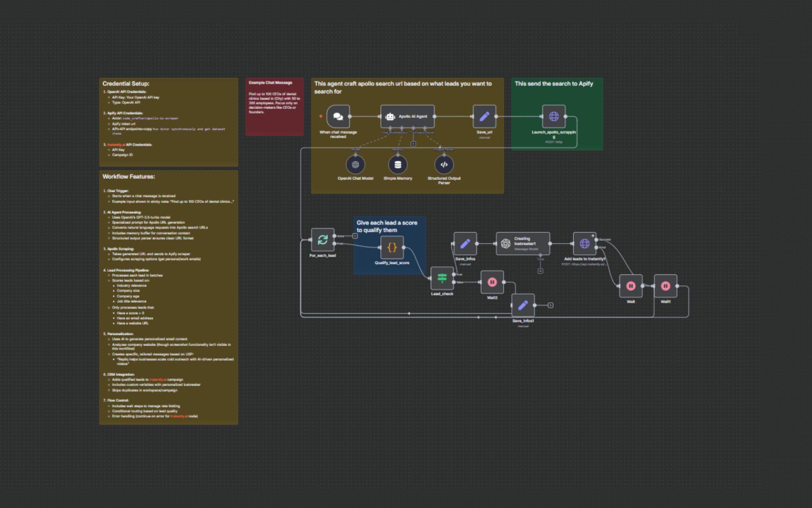Open the Creating Icebreaker1 OpenAI node

point(523,243)
